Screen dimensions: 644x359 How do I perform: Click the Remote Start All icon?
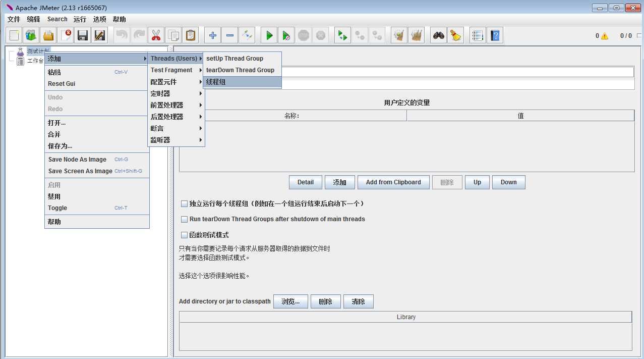tap(343, 35)
